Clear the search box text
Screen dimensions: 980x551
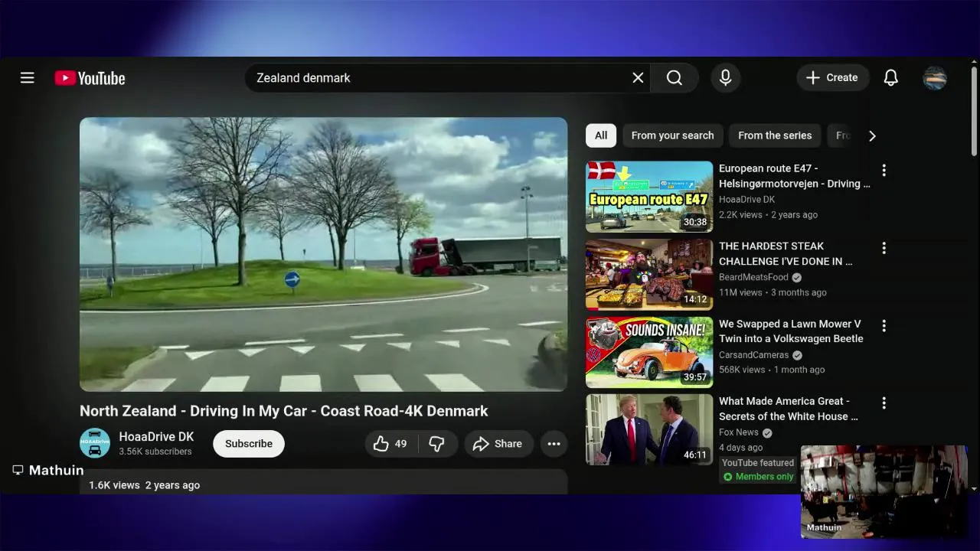638,78
